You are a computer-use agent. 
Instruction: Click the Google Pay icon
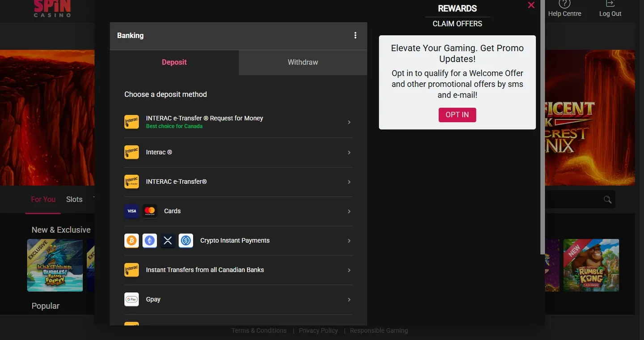[x=131, y=299]
